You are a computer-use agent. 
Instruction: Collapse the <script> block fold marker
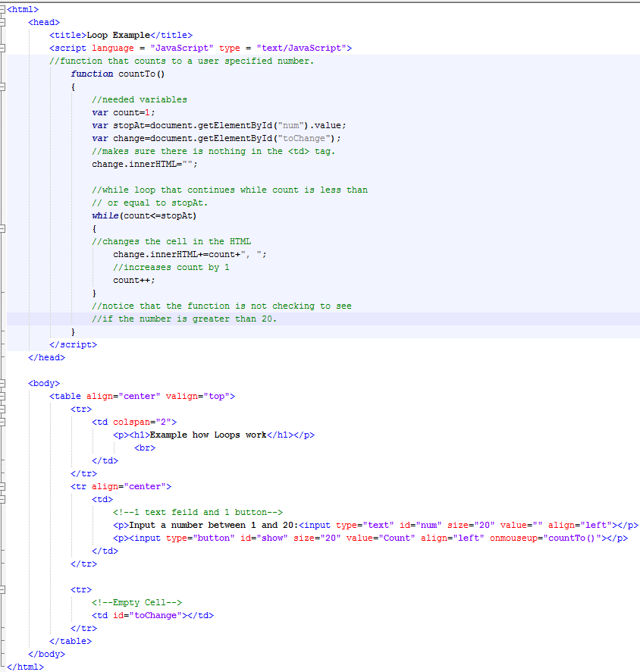coord(2,48)
